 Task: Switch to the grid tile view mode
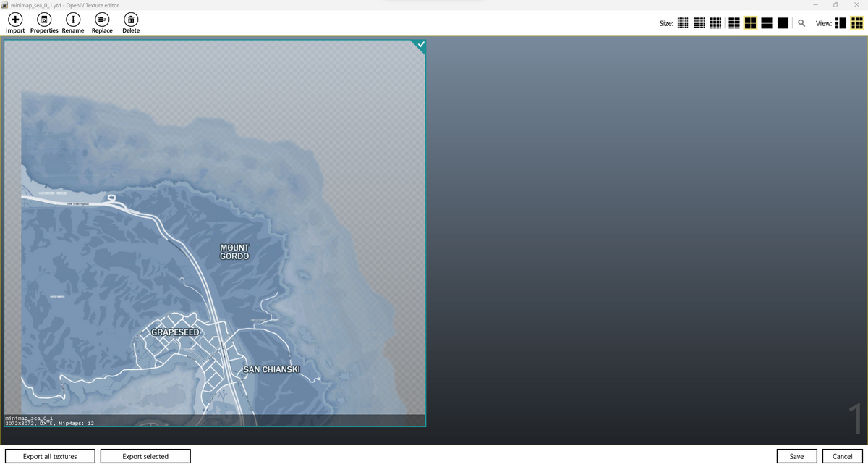pos(856,23)
